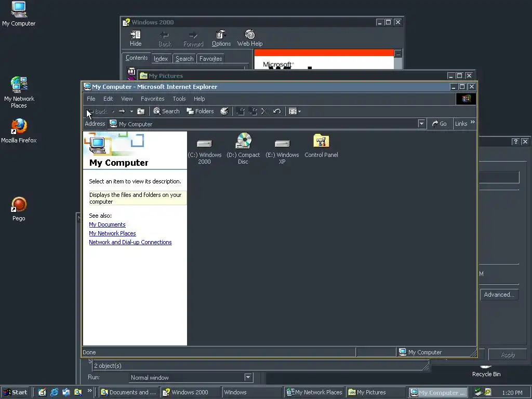
Task: Switch to the Contents help tab
Action: [x=137, y=58]
